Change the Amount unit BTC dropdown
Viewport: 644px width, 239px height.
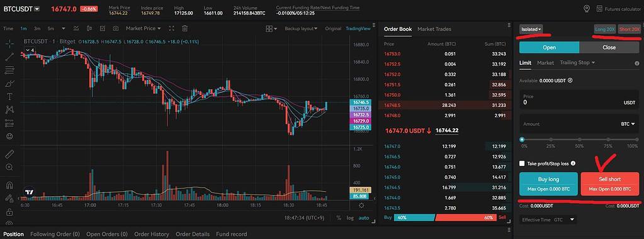628,124
